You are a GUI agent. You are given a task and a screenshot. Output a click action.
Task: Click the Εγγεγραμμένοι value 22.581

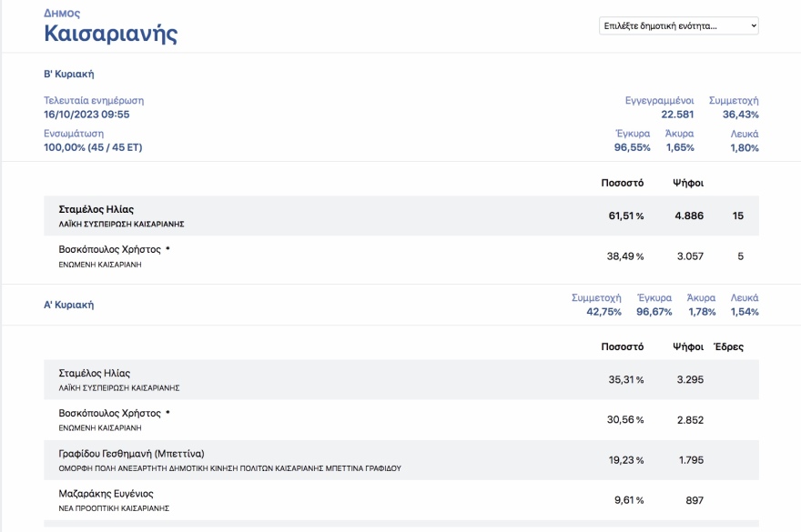click(x=677, y=115)
